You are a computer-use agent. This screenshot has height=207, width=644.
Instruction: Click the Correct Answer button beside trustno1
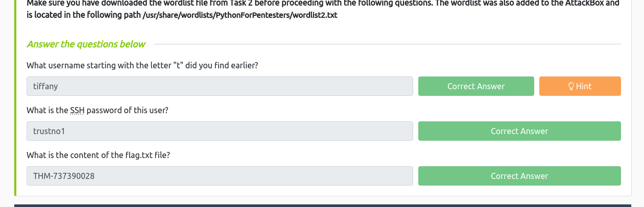point(519,131)
